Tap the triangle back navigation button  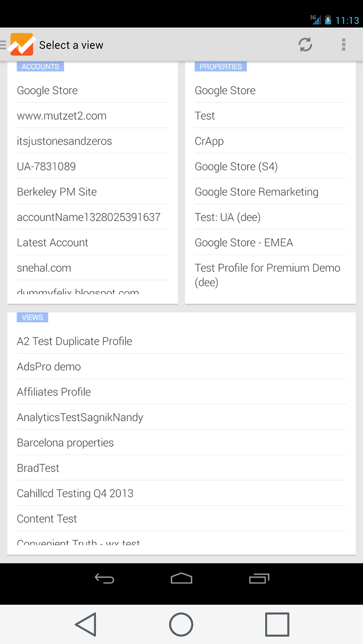86,624
